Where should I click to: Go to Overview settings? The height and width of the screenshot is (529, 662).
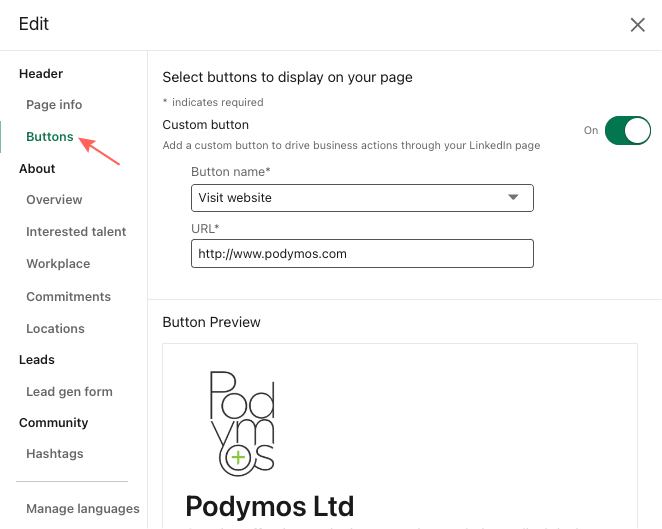pyautogui.click(x=54, y=200)
